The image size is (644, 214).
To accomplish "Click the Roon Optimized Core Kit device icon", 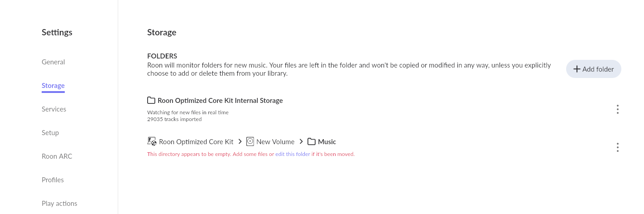I will [x=152, y=141].
